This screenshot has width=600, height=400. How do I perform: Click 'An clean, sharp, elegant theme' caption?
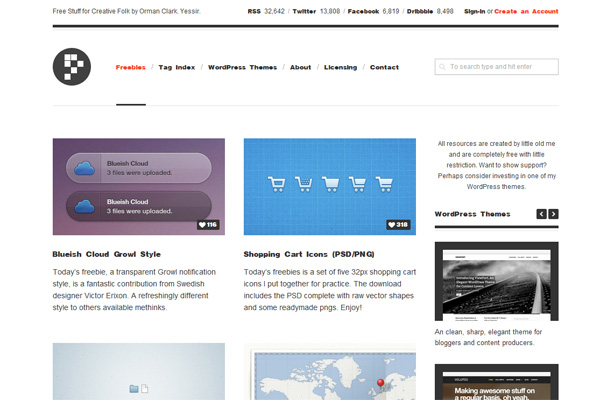pyautogui.click(x=488, y=337)
